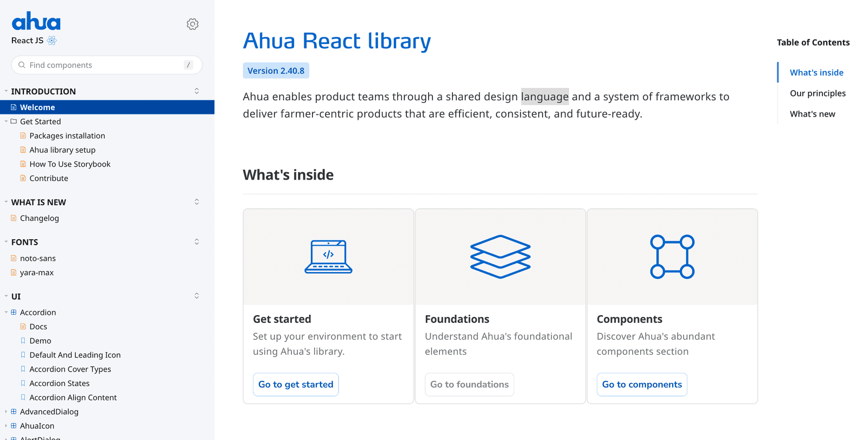Jump to What's inside in the contents
868x440 pixels.
(x=816, y=73)
